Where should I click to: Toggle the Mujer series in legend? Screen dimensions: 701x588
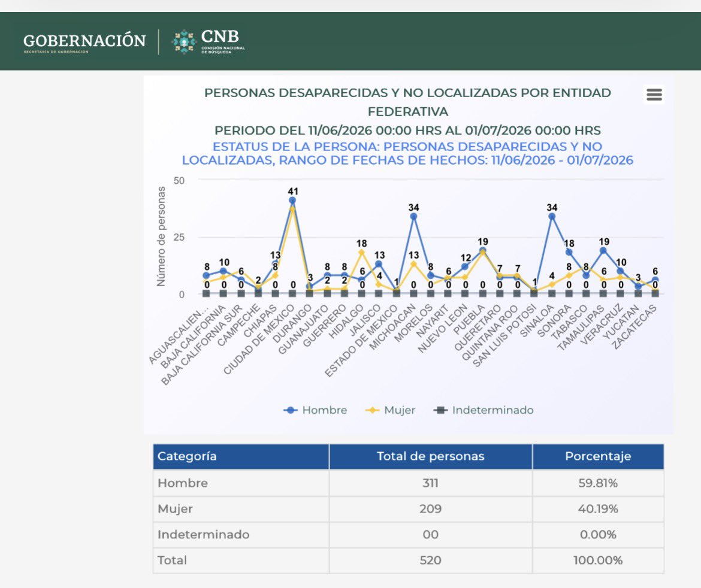click(390, 410)
